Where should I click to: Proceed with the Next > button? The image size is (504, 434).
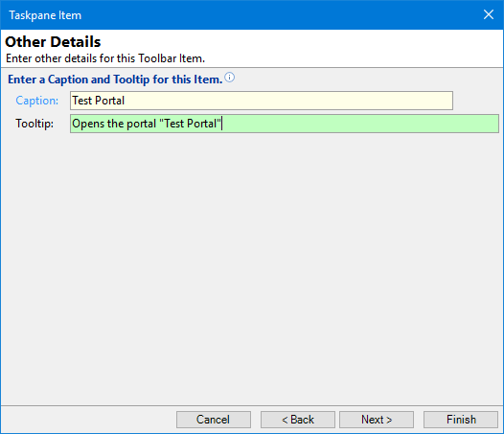point(377,420)
